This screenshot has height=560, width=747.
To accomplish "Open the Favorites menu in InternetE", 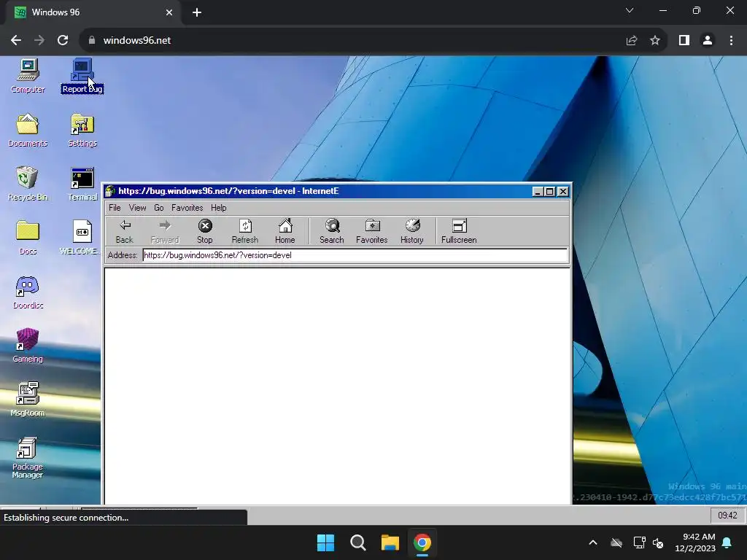I will (x=187, y=208).
